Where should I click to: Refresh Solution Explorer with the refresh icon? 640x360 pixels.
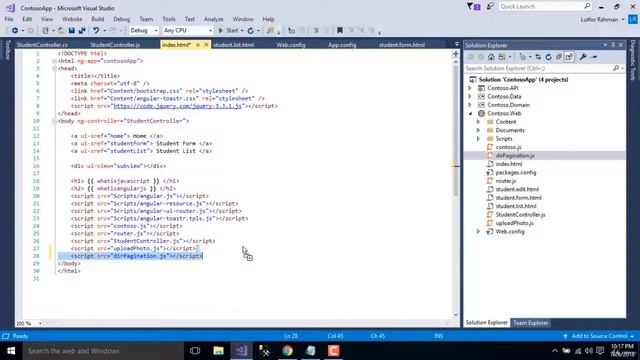pos(549,57)
